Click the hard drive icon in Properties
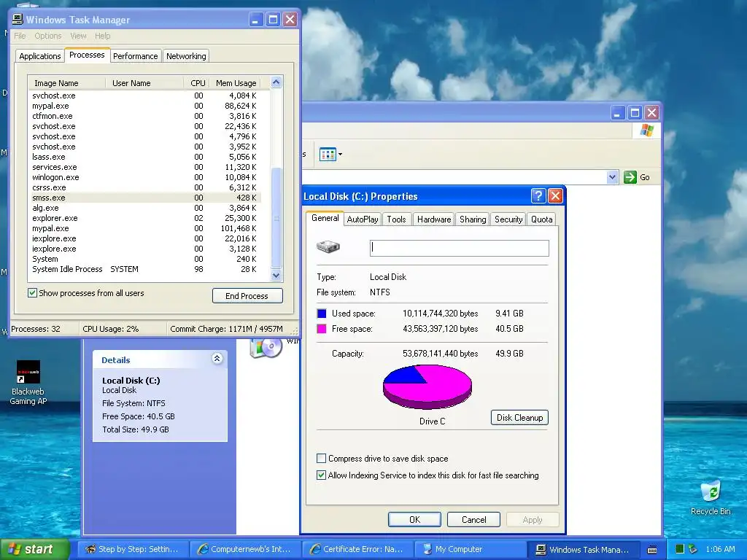747x560 pixels. click(x=328, y=246)
